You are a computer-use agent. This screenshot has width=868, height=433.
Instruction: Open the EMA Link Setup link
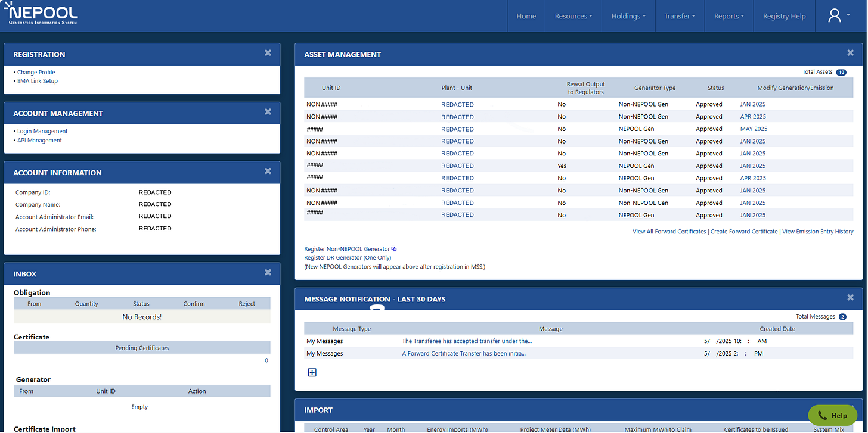[38, 81]
